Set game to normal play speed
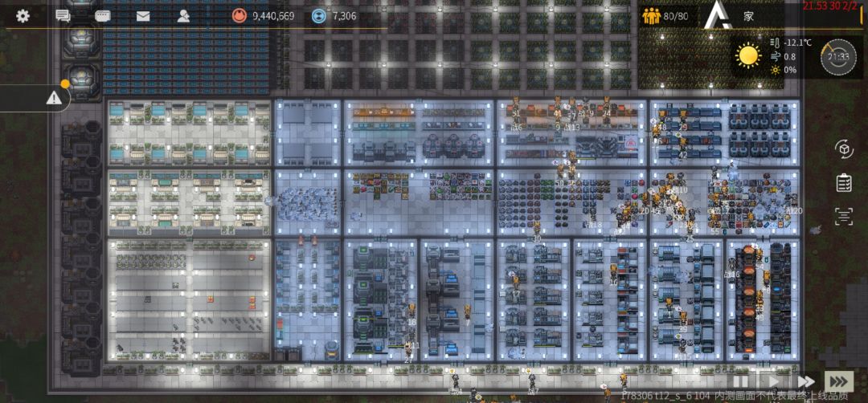This screenshot has height=403, width=868. click(773, 381)
